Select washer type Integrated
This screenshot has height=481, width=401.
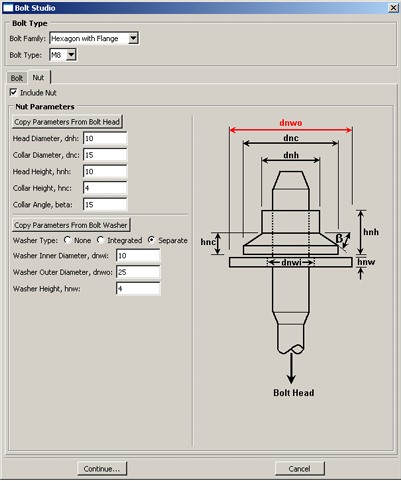coord(100,240)
